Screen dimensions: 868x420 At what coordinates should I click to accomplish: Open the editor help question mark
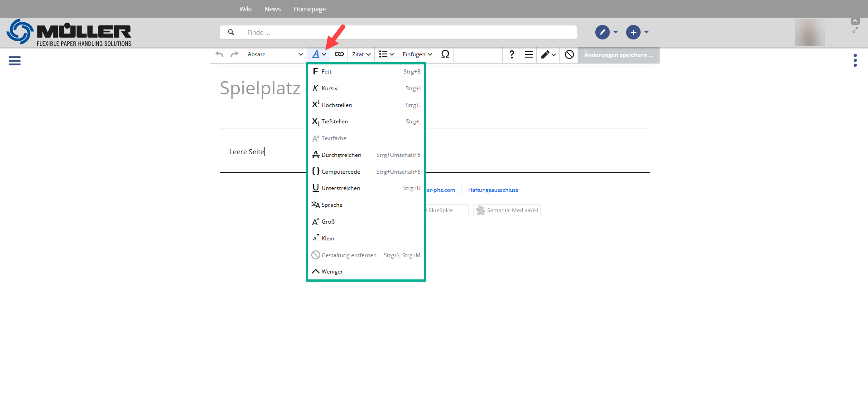(x=511, y=54)
